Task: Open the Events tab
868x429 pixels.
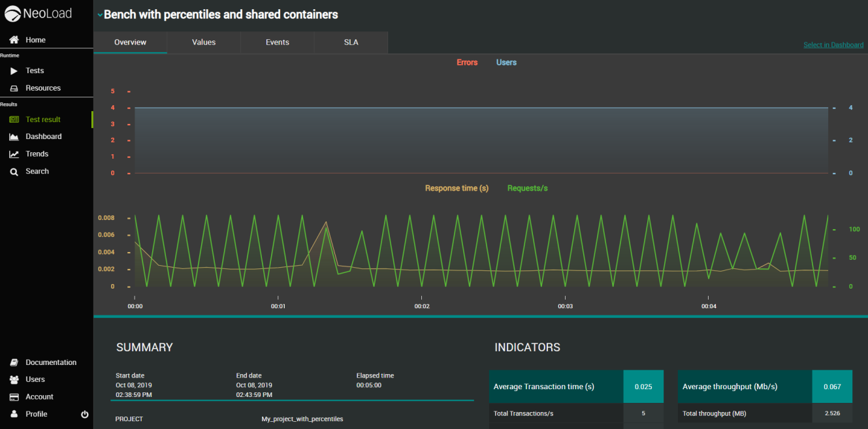Action: click(x=278, y=42)
